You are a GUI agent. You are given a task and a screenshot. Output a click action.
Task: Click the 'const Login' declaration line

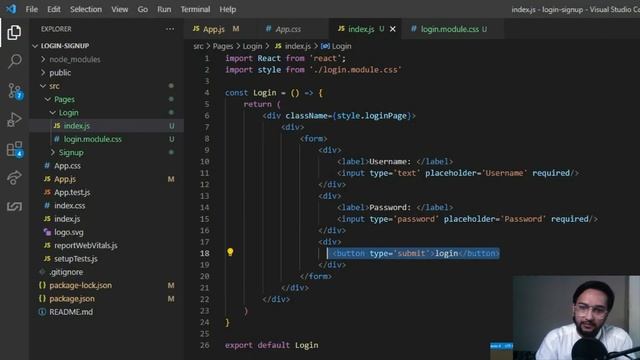273,93
